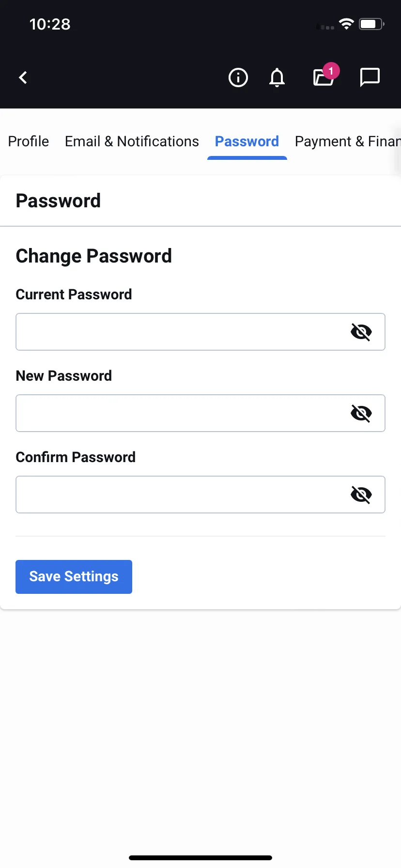This screenshot has height=868, width=401.
Task: Tap the home indicator bar
Action: coord(200,858)
